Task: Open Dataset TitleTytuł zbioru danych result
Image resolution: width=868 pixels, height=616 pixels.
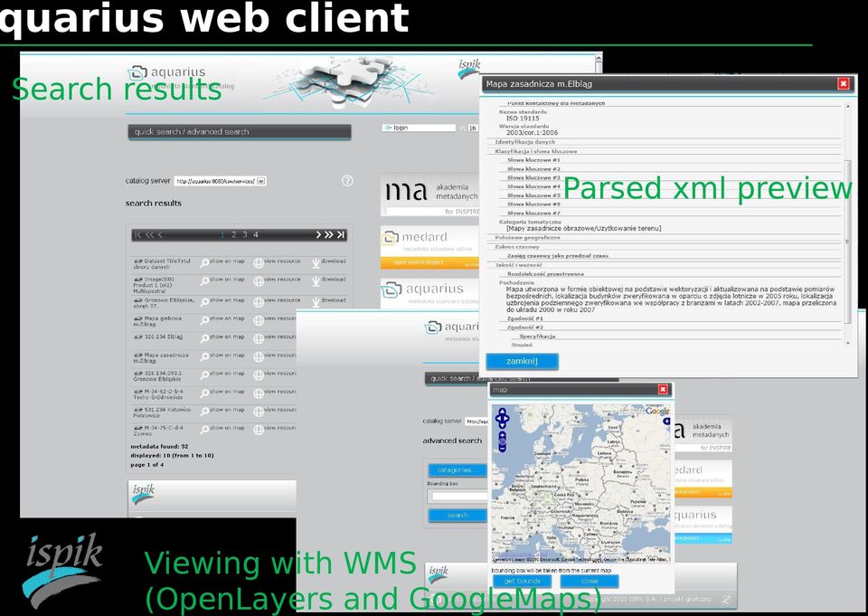Action: pos(162,264)
